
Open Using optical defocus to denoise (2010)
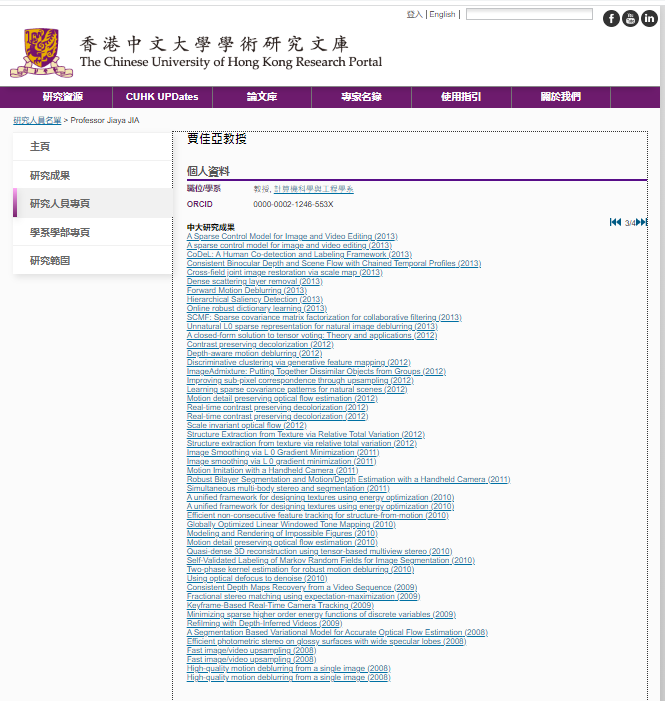(x=257, y=579)
